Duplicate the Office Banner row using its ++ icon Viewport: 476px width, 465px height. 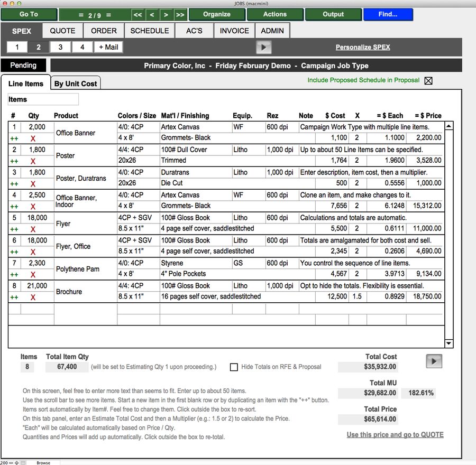coord(14,138)
